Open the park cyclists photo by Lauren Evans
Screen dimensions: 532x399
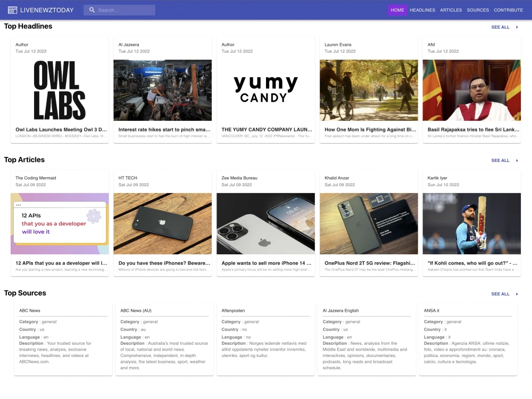click(369, 90)
